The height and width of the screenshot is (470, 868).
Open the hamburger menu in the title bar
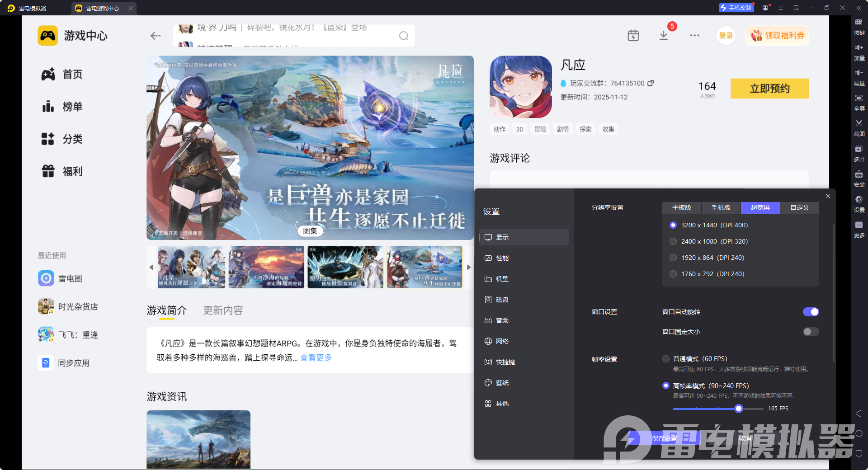coord(781,8)
